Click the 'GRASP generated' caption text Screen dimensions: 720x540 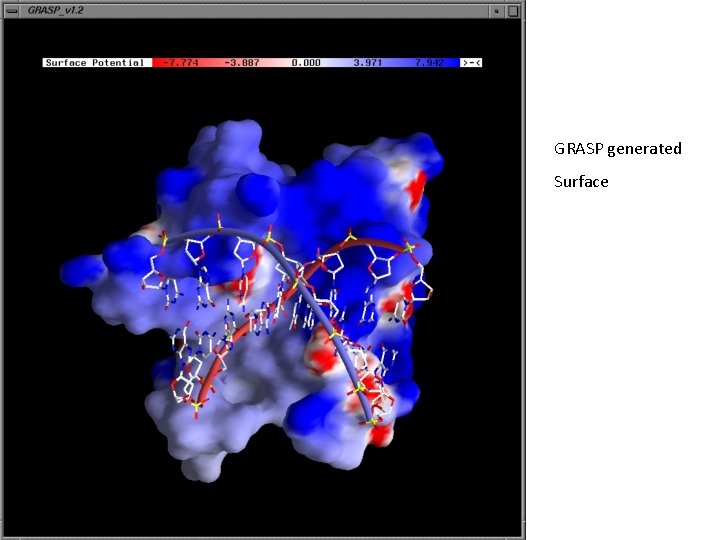point(618,149)
